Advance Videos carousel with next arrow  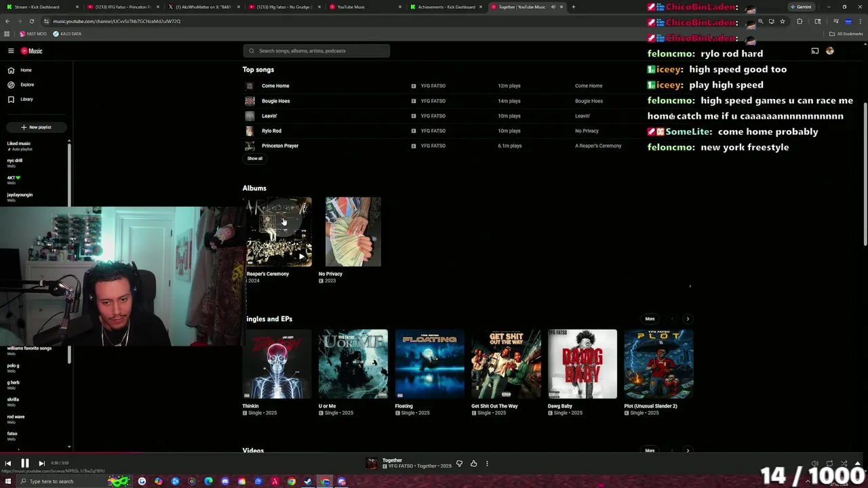(x=688, y=450)
